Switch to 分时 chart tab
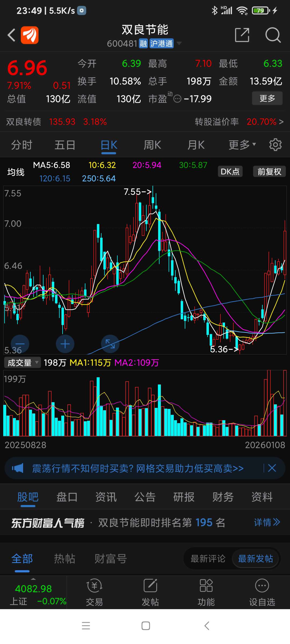Image resolution: width=290 pixels, height=644 pixels. pos(22,145)
